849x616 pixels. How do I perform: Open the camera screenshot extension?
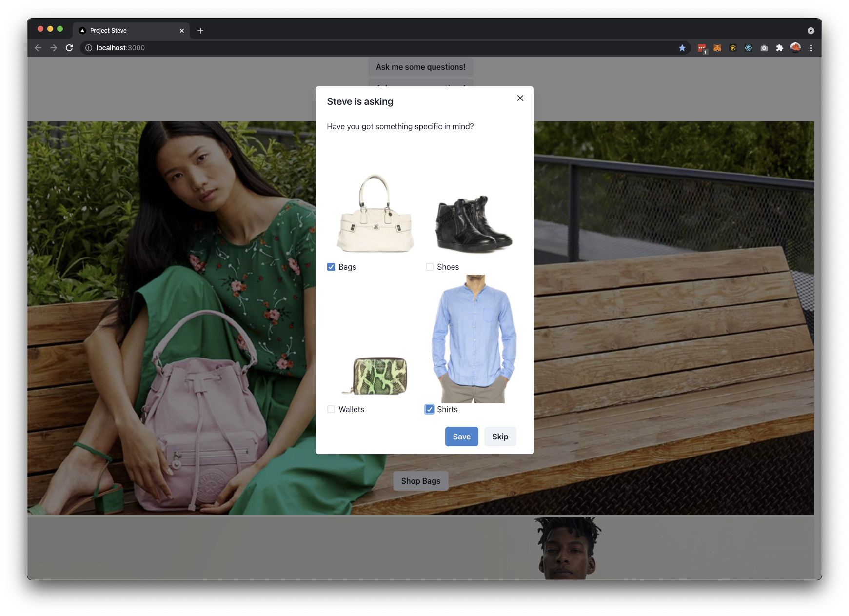(x=764, y=48)
